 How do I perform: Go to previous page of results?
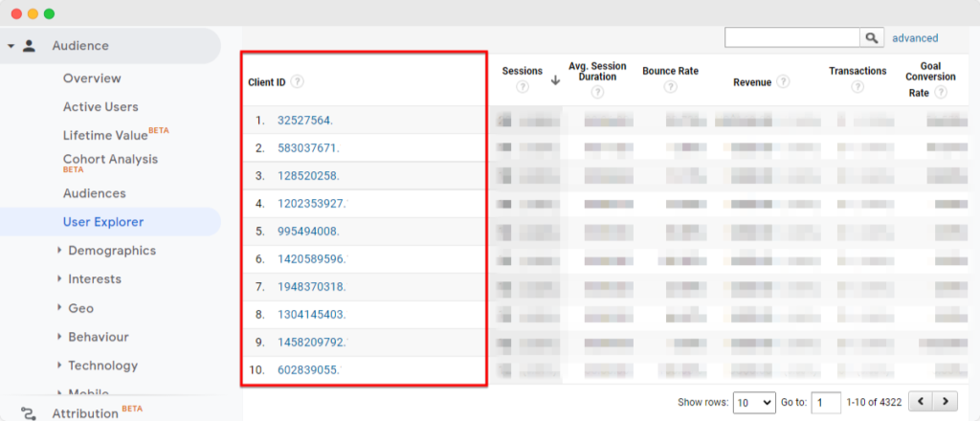click(x=920, y=402)
